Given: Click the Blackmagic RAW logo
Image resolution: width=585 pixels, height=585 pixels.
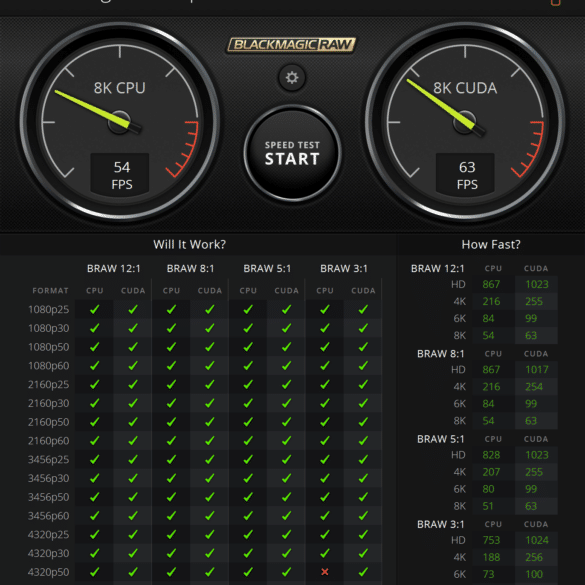Looking at the screenshot, I should [291, 45].
